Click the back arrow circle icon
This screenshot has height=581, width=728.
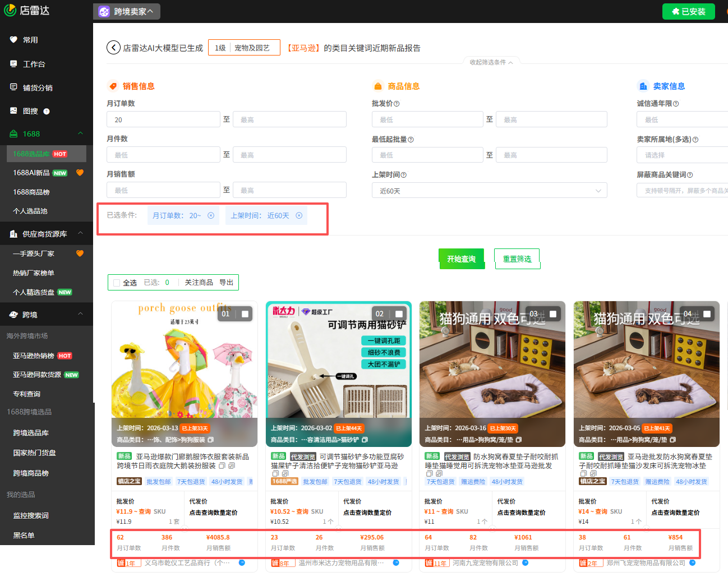tap(113, 48)
